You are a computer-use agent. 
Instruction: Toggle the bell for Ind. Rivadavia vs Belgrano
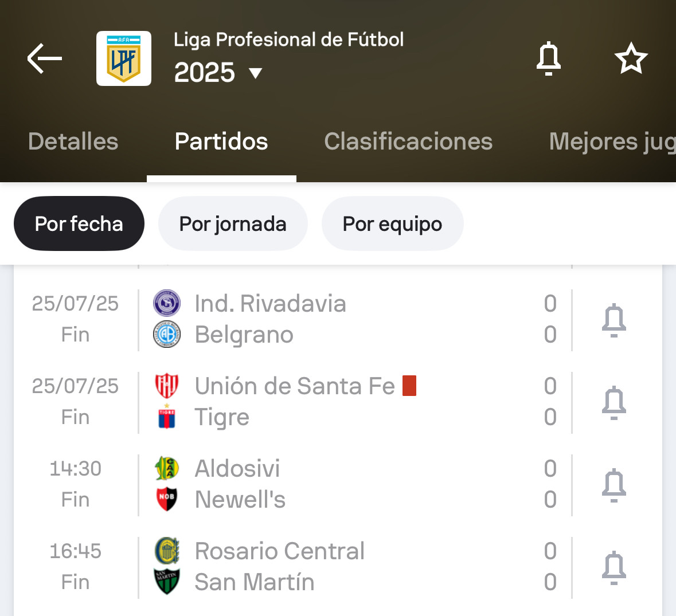614,320
